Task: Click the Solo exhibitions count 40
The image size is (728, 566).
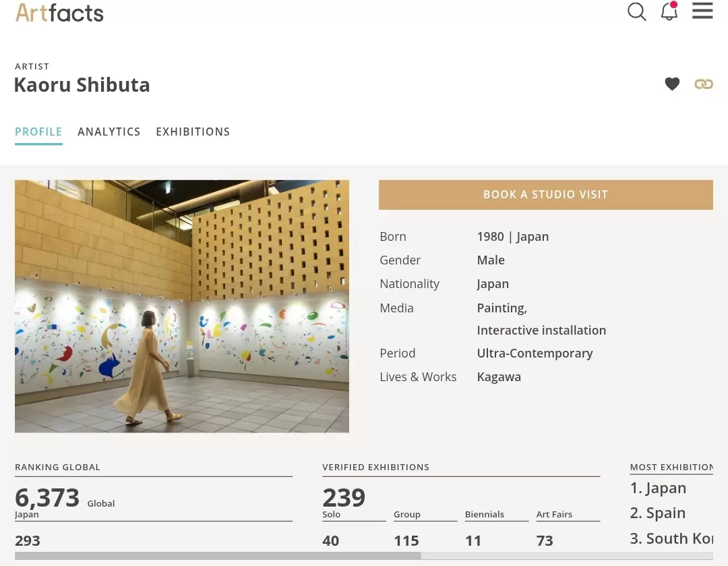Action: [330, 541]
